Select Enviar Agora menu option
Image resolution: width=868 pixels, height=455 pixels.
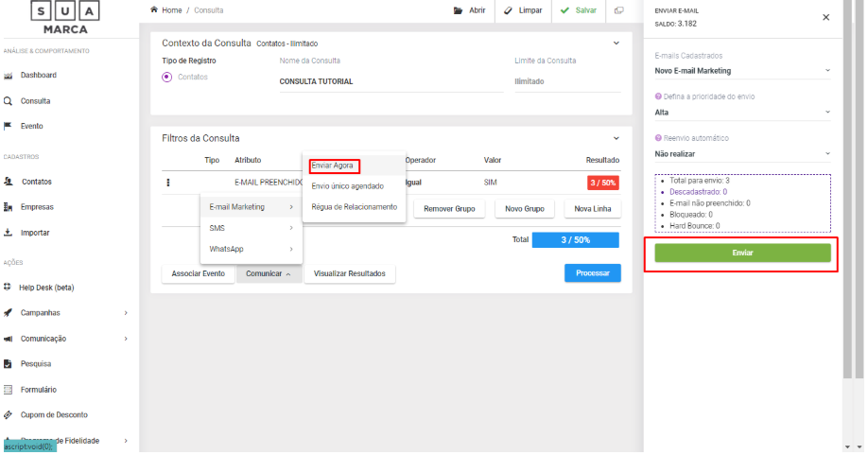(333, 166)
